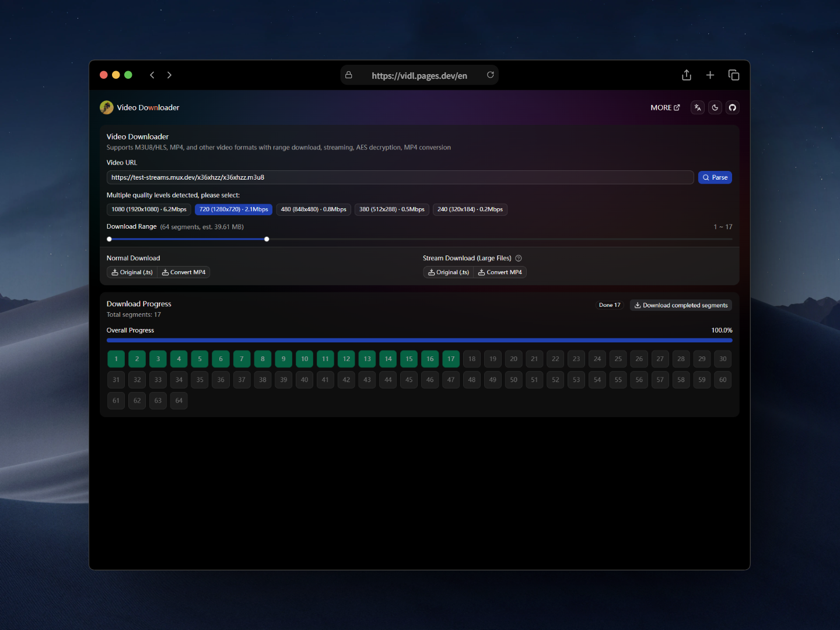Click the Download Range end slider handle
The image size is (840, 630).
pos(267,239)
